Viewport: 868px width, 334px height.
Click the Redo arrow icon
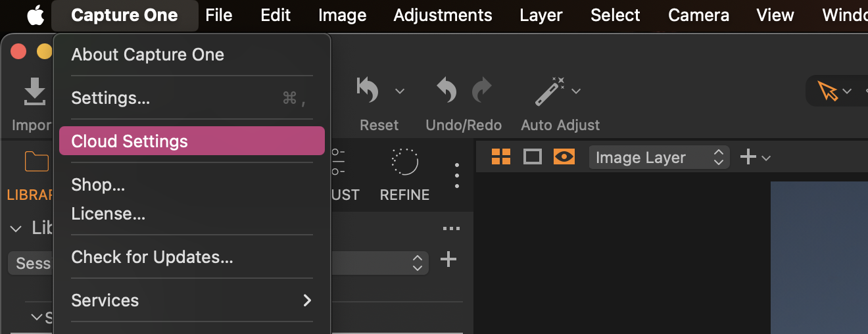coord(482,90)
